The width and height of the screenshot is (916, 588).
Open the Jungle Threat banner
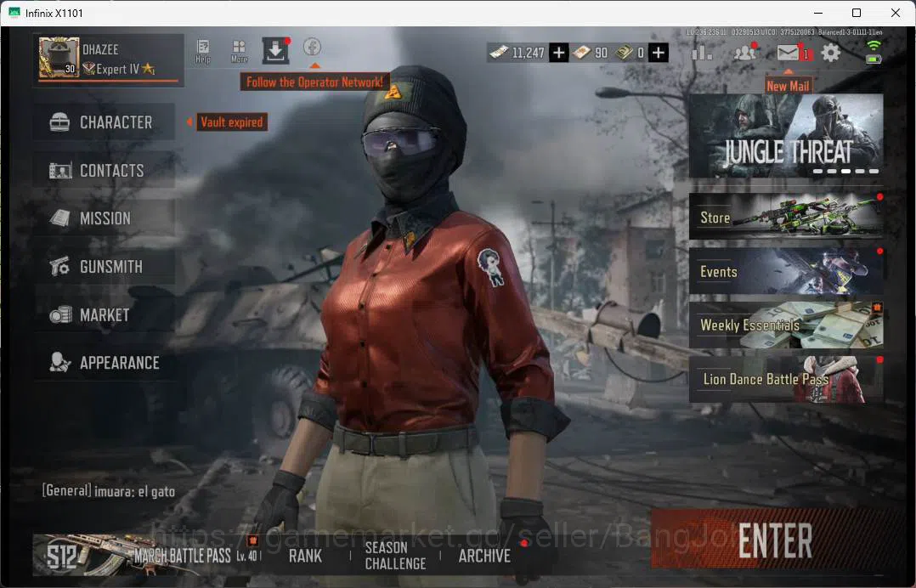tap(786, 135)
